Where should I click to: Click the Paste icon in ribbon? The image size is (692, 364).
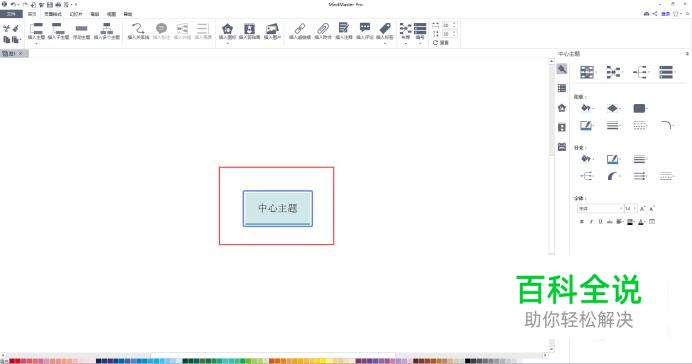pos(16,40)
